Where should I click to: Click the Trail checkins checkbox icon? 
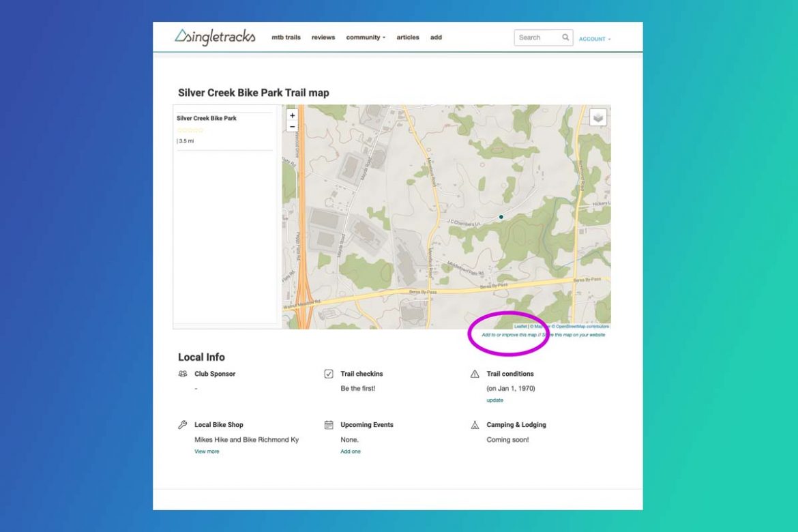pyautogui.click(x=329, y=374)
